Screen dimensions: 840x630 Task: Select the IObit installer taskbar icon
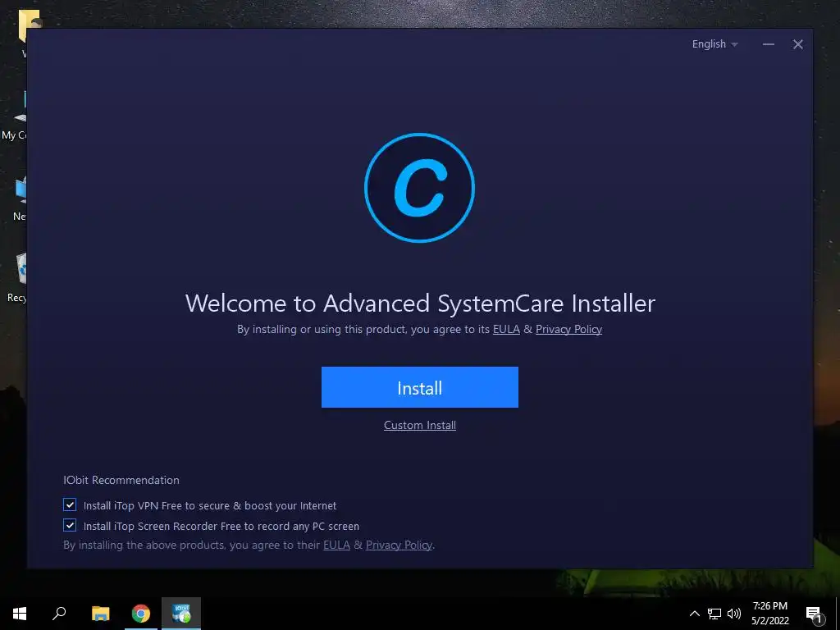point(181,614)
